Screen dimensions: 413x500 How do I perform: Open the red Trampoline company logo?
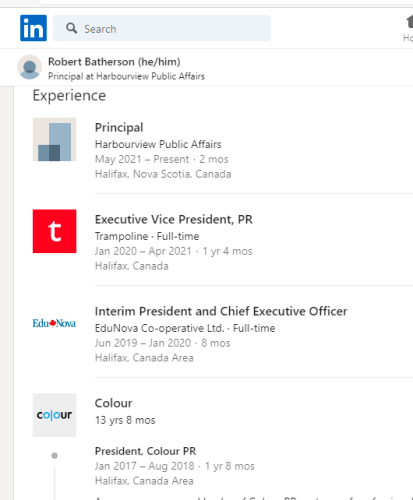coord(54,231)
